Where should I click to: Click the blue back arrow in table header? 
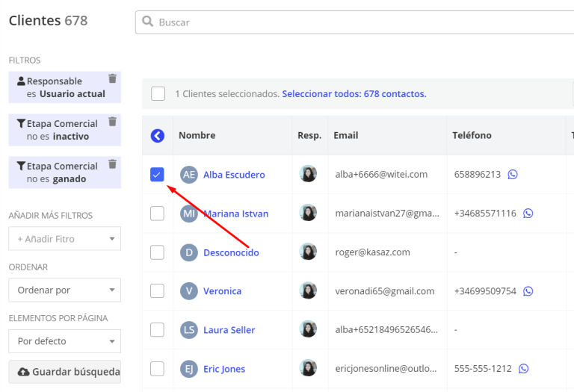[158, 136]
